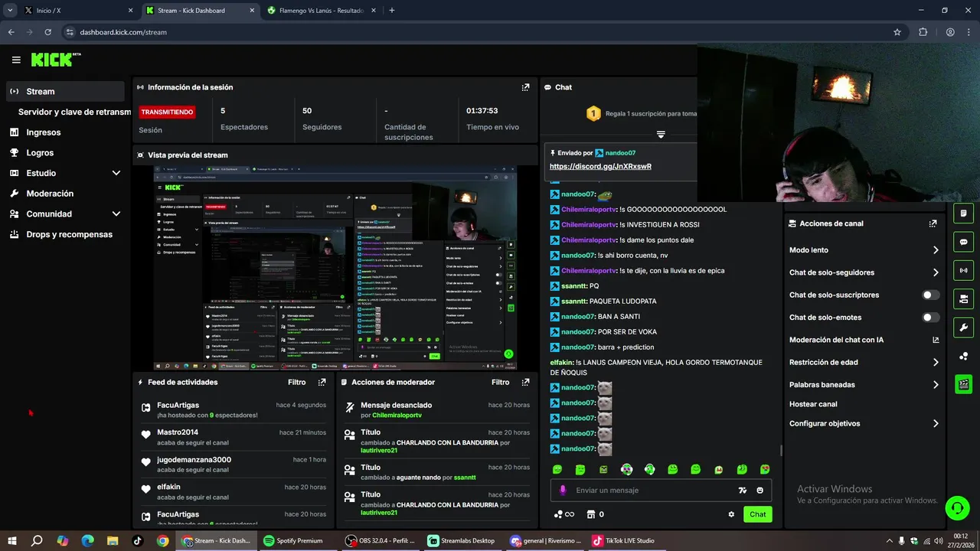
Task: Open the hamburger menu beside Kick logo
Action: [x=16, y=60]
